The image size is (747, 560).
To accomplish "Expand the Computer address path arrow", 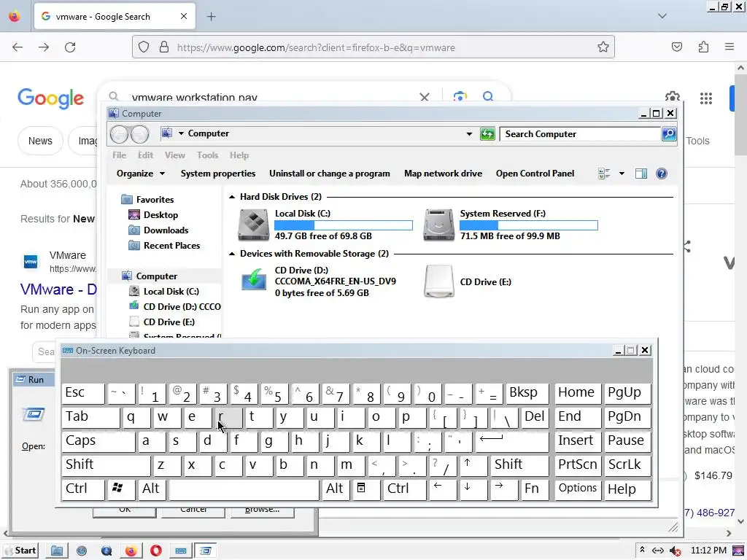I will [181, 133].
